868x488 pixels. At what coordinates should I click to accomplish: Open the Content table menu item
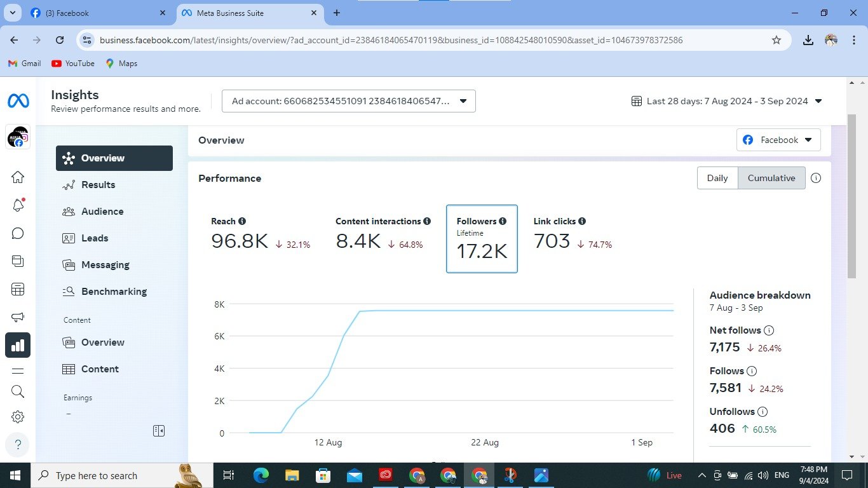tap(114, 369)
